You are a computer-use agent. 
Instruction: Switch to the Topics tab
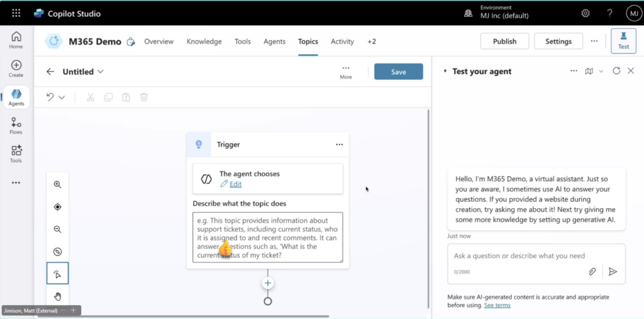[308, 42]
